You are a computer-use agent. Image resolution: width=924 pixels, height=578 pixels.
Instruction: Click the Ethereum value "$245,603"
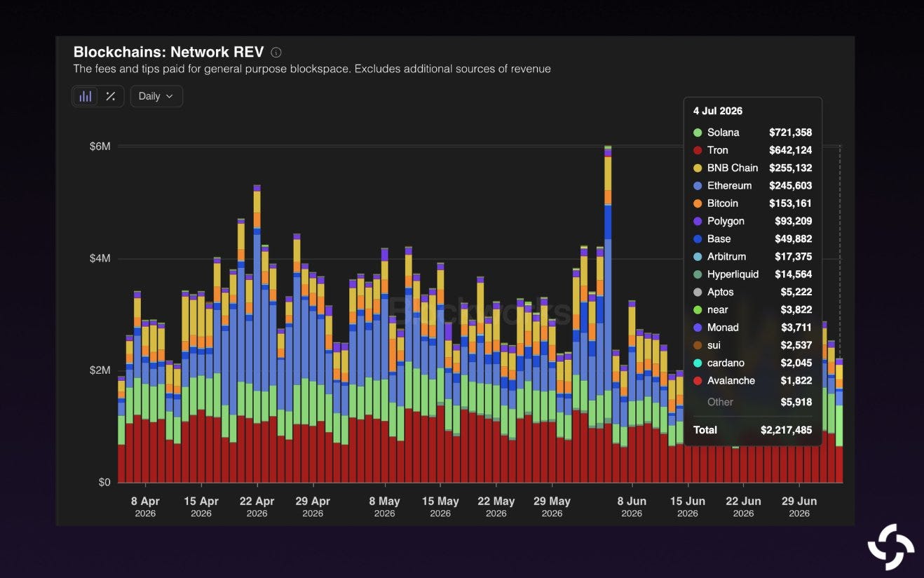[790, 186]
